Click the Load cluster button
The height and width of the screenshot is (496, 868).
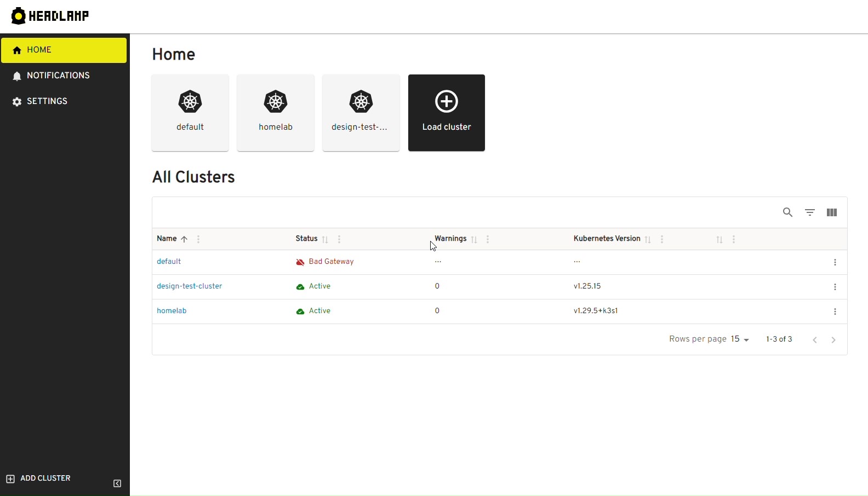[447, 113]
